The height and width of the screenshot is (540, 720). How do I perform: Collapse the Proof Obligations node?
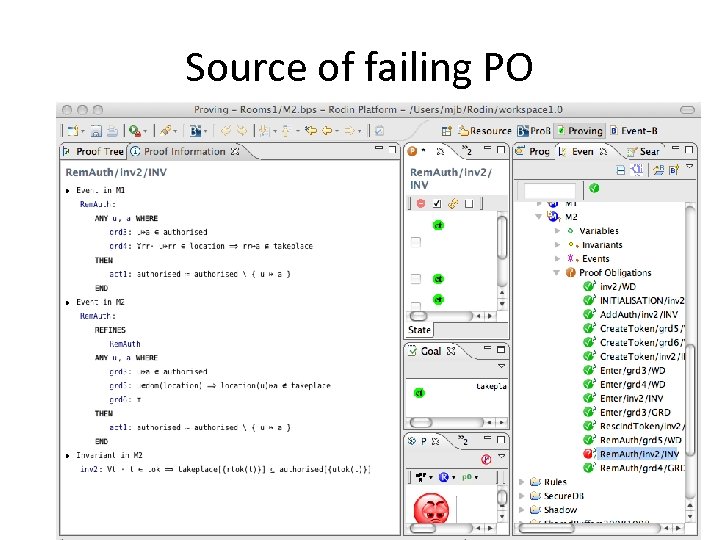point(556,273)
